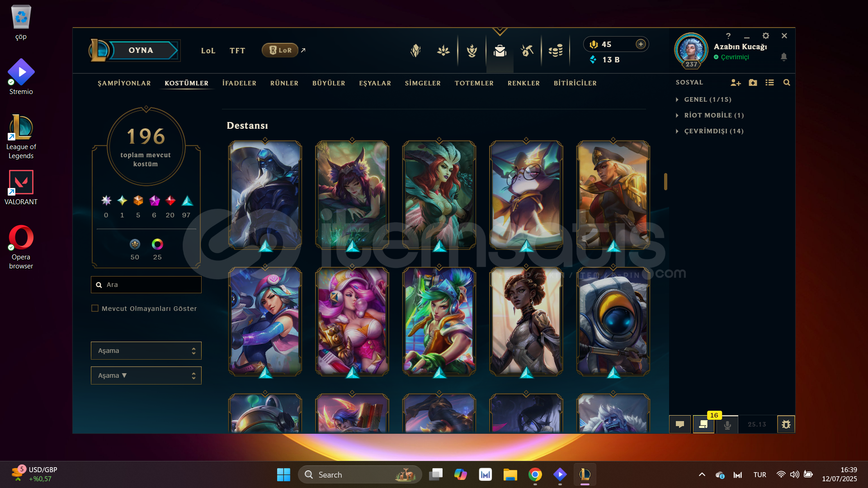Viewport: 868px width, 488px height.
Task: Open the EŞYALAR tab
Action: click(x=375, y=83)
